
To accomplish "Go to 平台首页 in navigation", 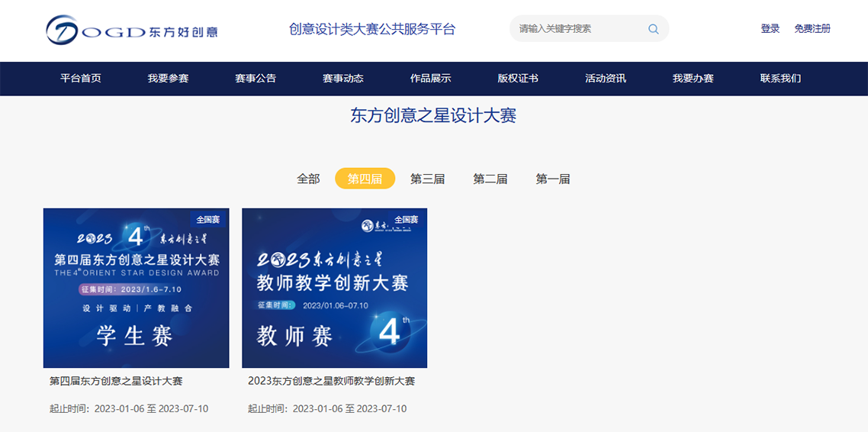I will point(81,79).
